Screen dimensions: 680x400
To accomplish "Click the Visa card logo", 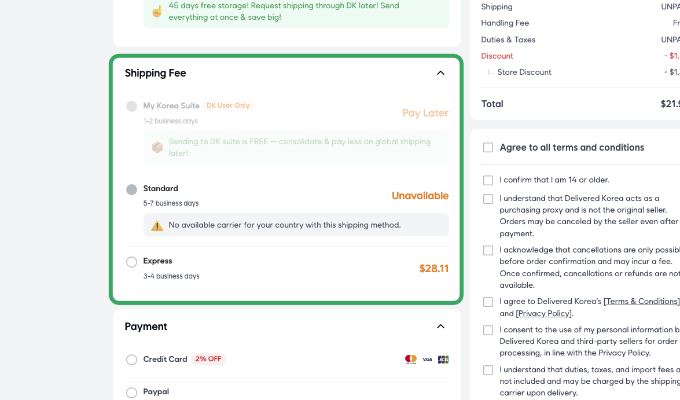I will [427, 359].
